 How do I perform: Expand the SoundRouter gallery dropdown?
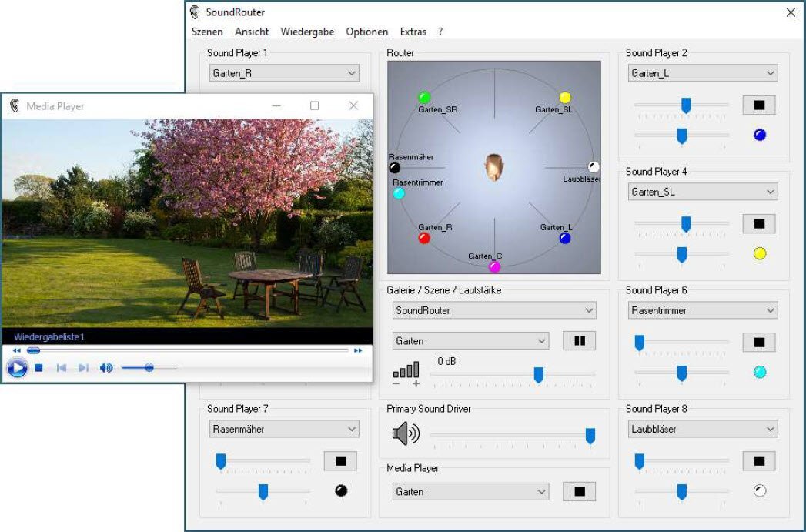click(493, 310)
